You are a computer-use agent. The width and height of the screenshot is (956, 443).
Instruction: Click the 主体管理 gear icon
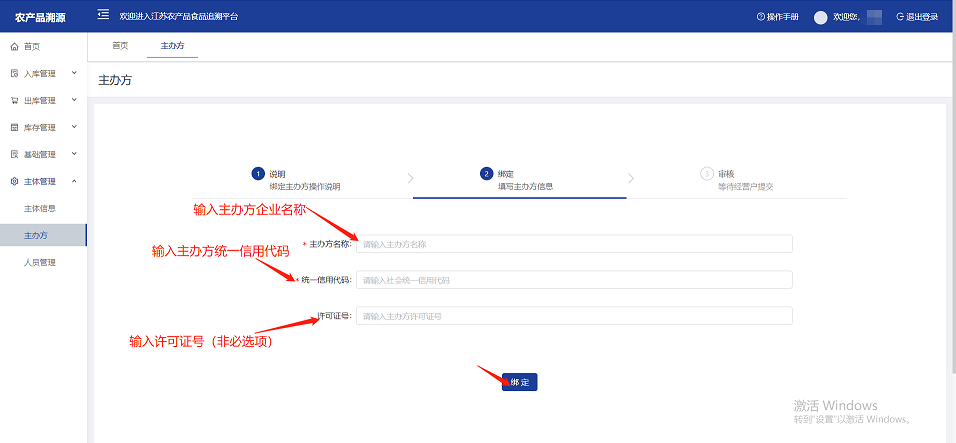click(14, 182)
